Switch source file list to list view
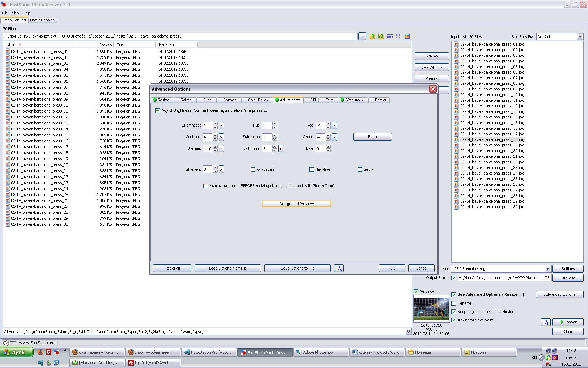This screenshot has height=368, width=588. [x=399, y=36]
